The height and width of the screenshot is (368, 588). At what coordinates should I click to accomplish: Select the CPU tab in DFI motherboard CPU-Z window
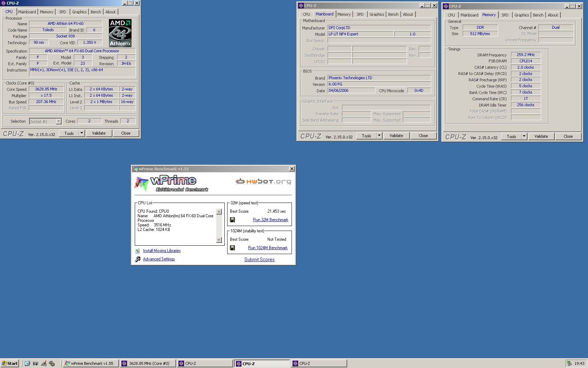point(306,14)
